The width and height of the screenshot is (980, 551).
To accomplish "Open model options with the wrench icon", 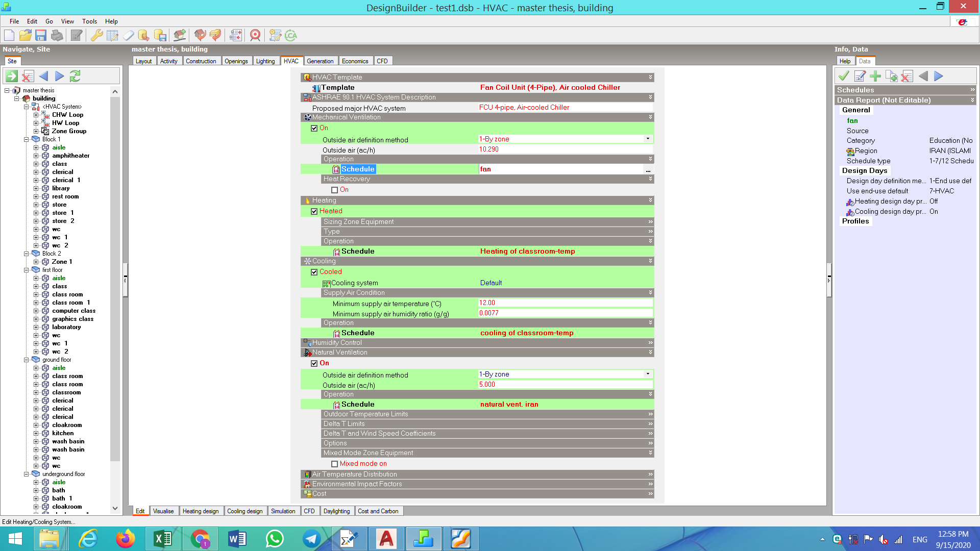I will [96, 35].
